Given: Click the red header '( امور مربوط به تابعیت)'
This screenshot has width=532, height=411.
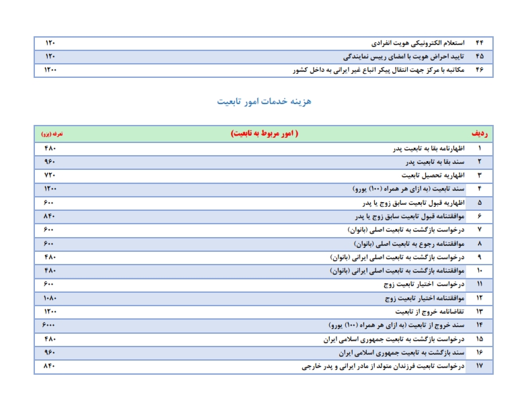Looking at the screenshot, I should 265,134.
